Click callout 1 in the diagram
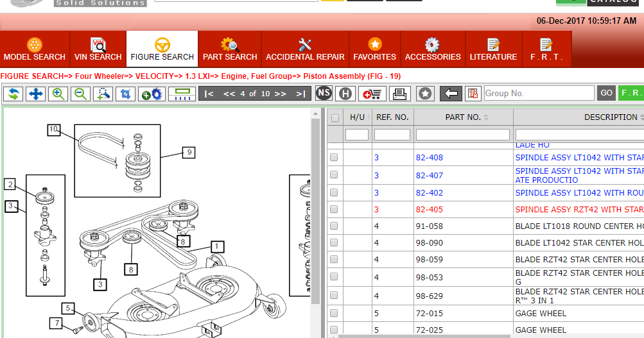This screenshot has height=338, width=644. pos(217,246)
